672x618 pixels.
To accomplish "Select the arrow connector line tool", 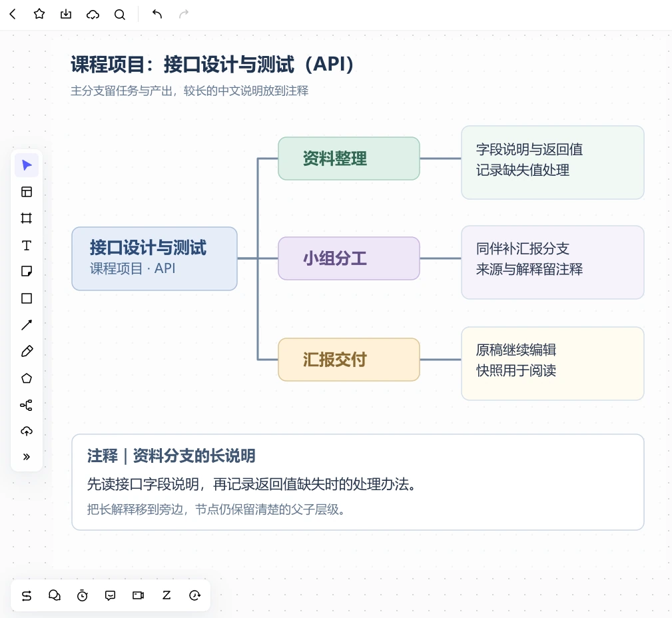I will pos(27,325).
